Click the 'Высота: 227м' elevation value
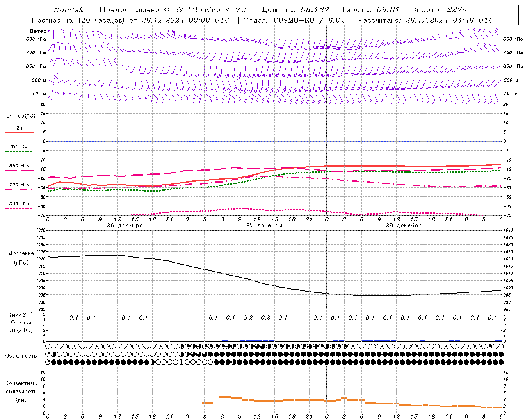 439,10
